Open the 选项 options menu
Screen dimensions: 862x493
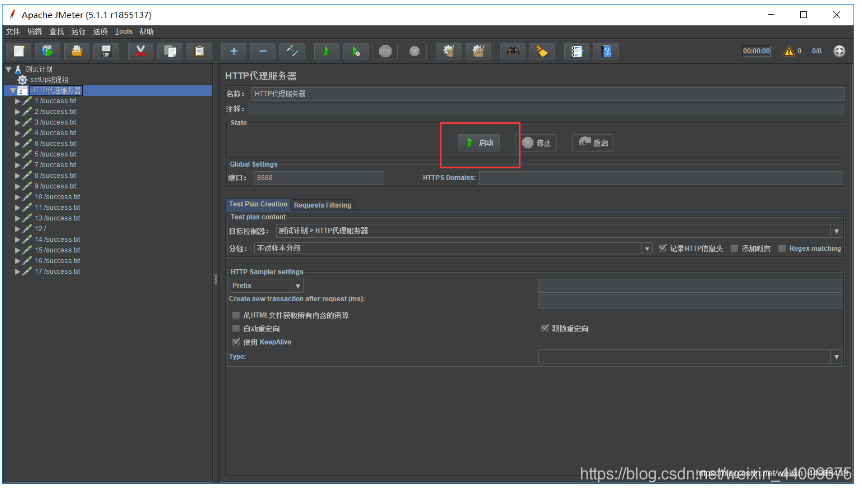pos(100,32)
